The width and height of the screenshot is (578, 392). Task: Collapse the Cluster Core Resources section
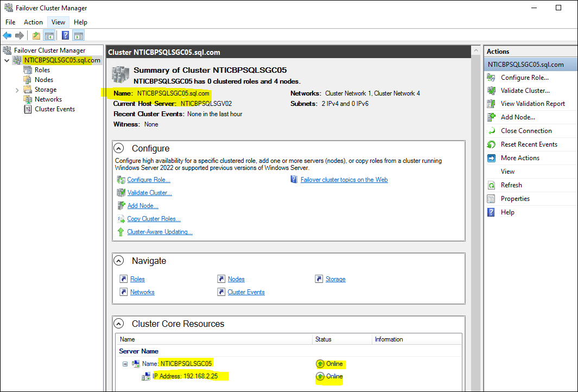[119, 324]
